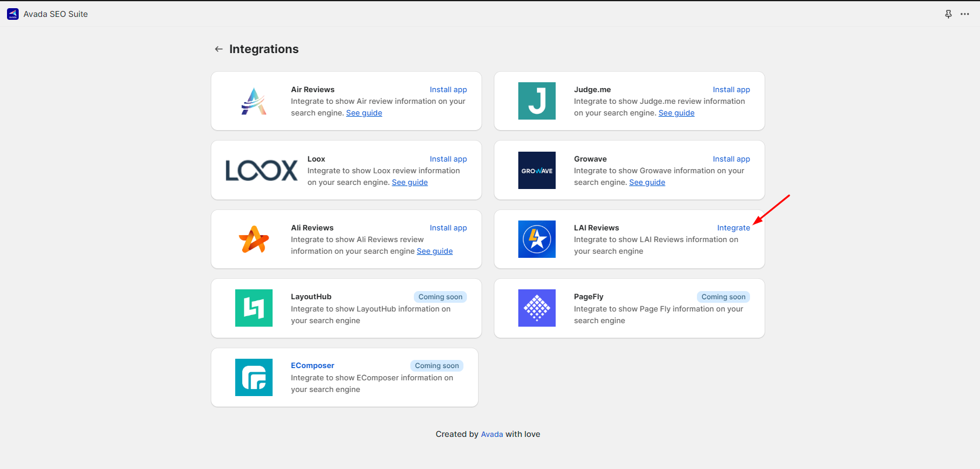The image size is (980, 469).
Task: Click the LayoutHub green logo
Action: coord(254,308)
